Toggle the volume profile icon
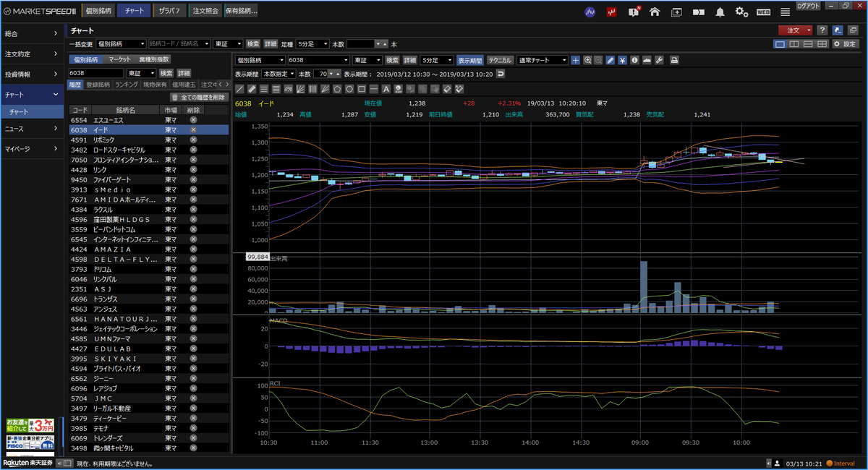 [647, 60]
